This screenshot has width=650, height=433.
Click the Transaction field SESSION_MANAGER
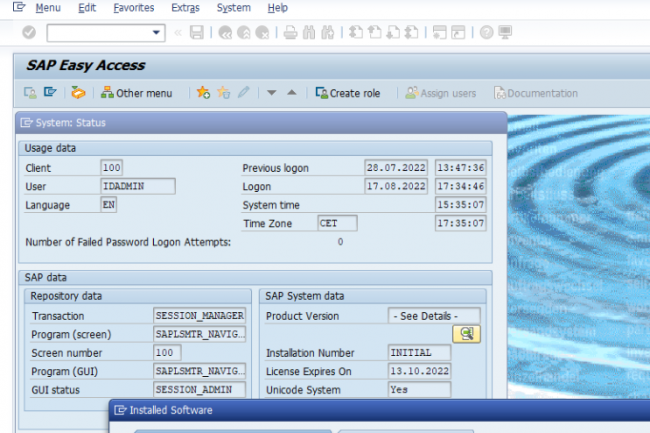pos(199,316)
